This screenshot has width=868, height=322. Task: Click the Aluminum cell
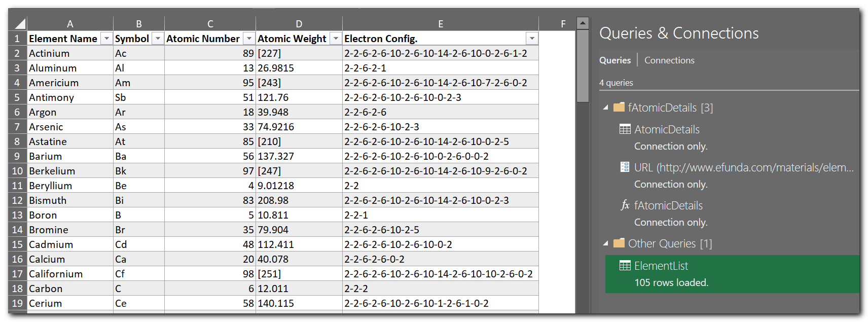tap(70, 68)
